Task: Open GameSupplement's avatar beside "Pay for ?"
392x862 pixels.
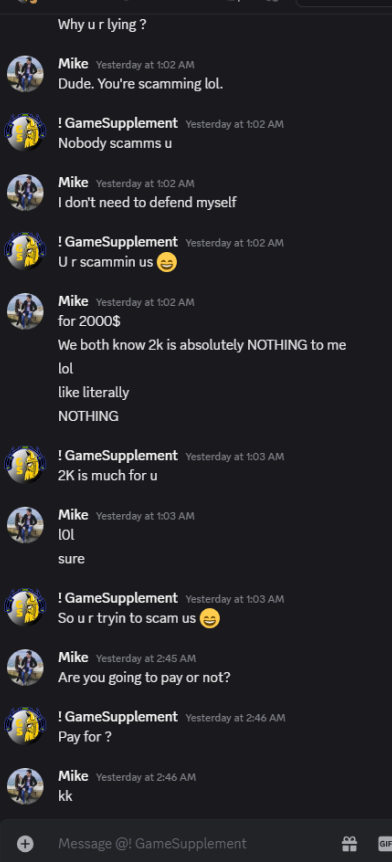Action: (x=25, y=727)
